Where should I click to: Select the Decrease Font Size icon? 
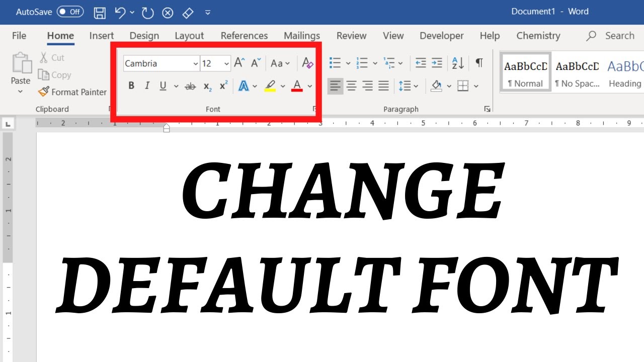pyautogui.click(x=255, y=62)
